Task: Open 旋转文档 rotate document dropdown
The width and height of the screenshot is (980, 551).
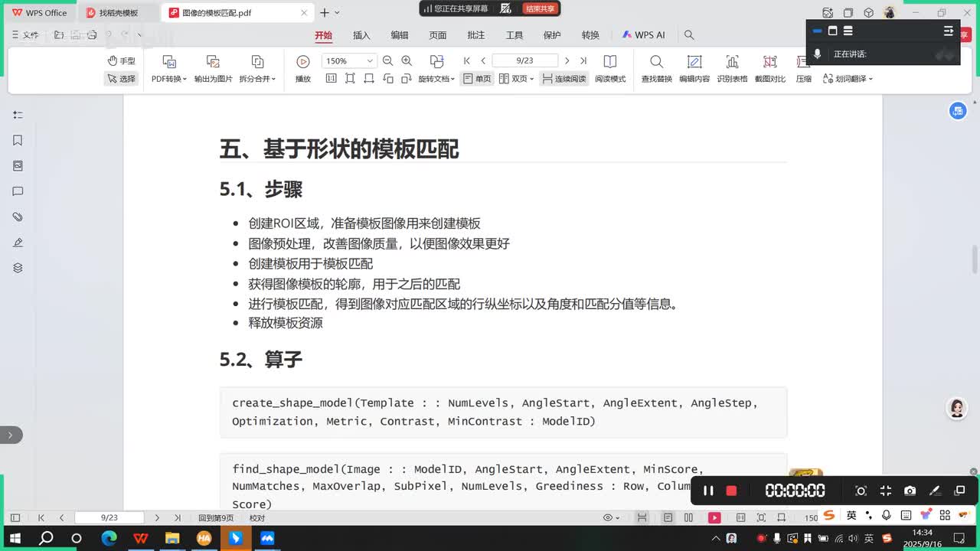Action: [436, 79]
